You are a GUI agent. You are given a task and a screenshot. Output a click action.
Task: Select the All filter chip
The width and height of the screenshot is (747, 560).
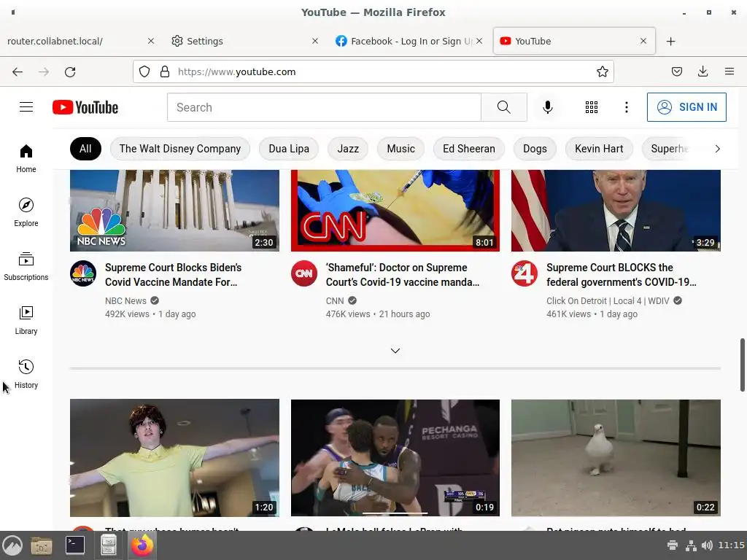tap(86, 149)
